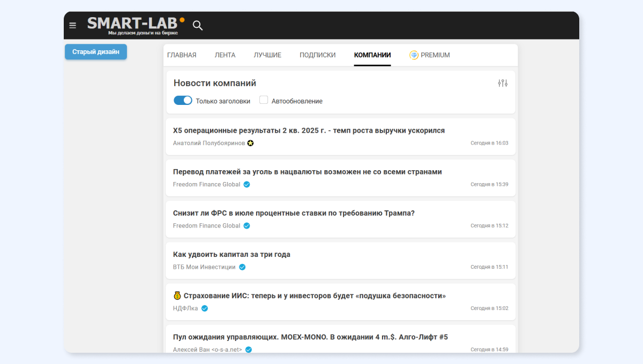Open author ВТБ Мои Инвестиции
The height and width of the screenshot is (364, 643).
coord(204,267)
